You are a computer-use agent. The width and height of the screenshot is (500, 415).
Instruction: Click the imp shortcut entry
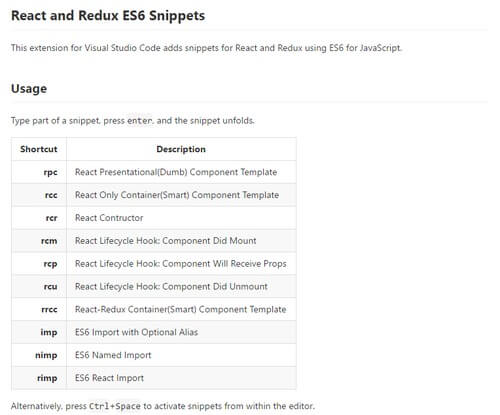click(49, 332)
